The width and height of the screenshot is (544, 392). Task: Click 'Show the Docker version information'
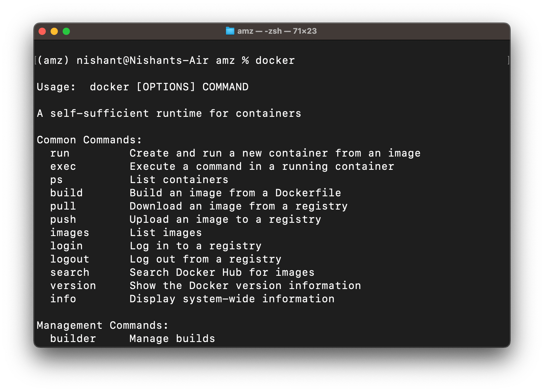click(245, 286)
